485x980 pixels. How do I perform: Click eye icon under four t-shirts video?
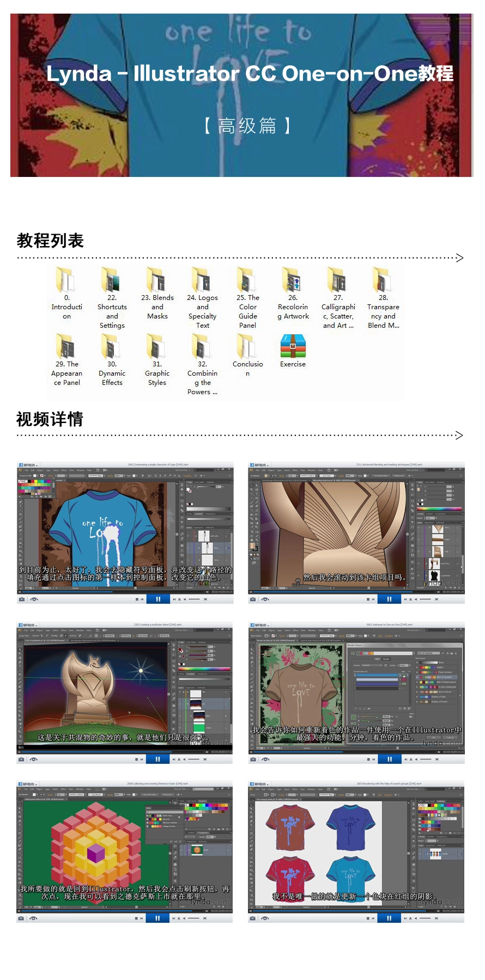[x=265, y=918]
